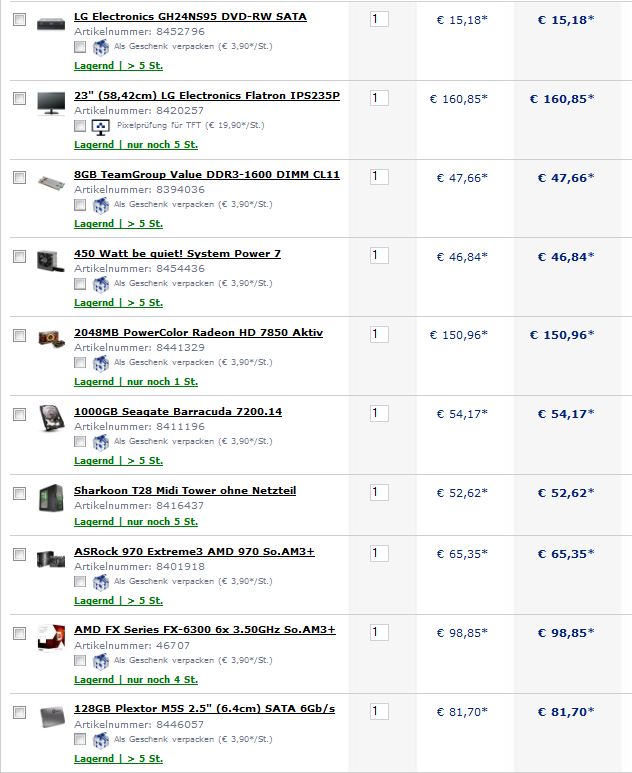Click gift wrap icon for ASRock 970 Extreme3

tap(101, 582)
